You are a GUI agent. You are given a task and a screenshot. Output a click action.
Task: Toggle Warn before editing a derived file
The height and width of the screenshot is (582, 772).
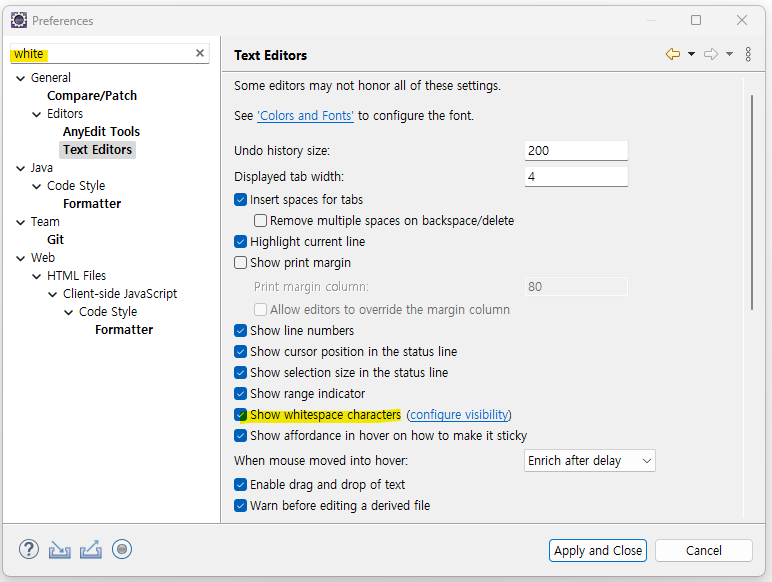[240, 506]
